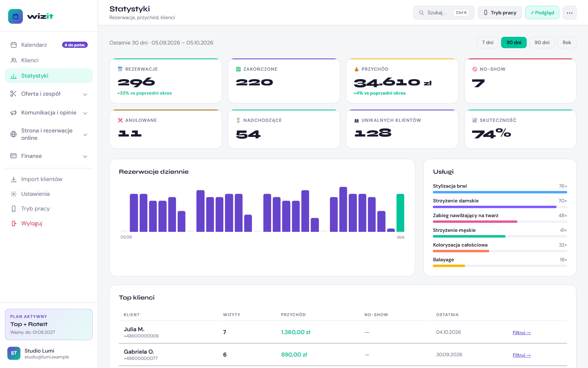The width and height of the screenshot is (588, 368).
Task: Expand the Oferta i zespół section
Action: [85, 94]
